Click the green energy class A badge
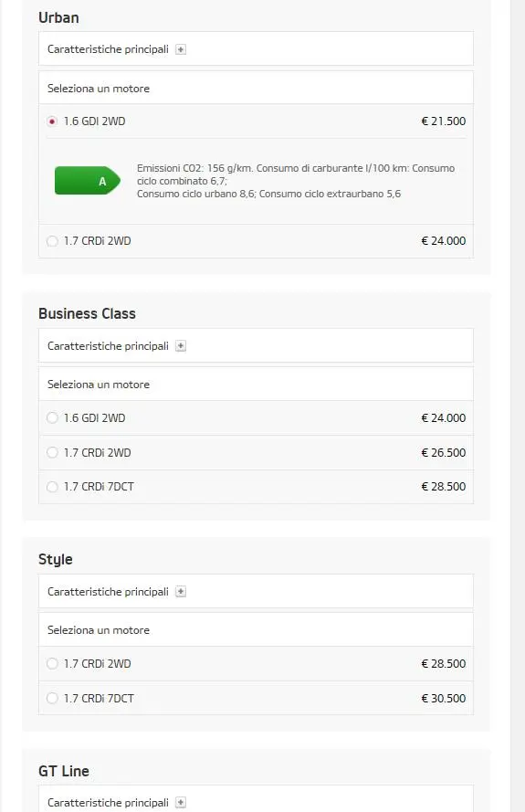 88,181
